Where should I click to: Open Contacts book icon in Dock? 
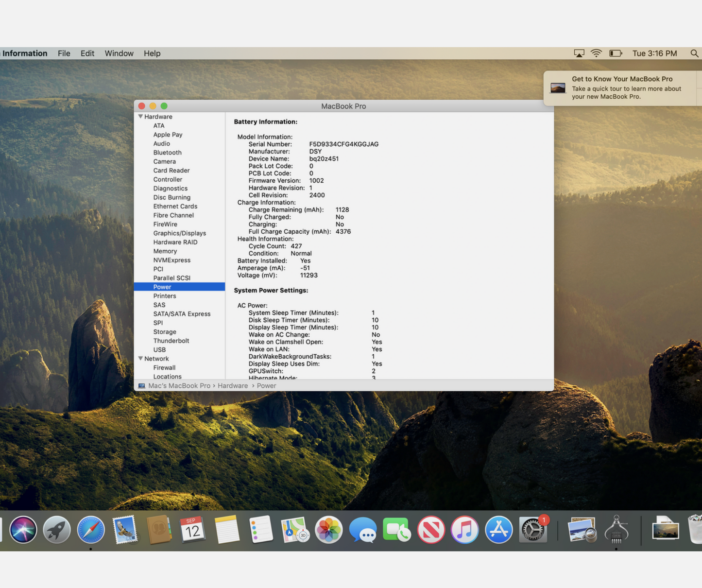(x=159, y=529)
